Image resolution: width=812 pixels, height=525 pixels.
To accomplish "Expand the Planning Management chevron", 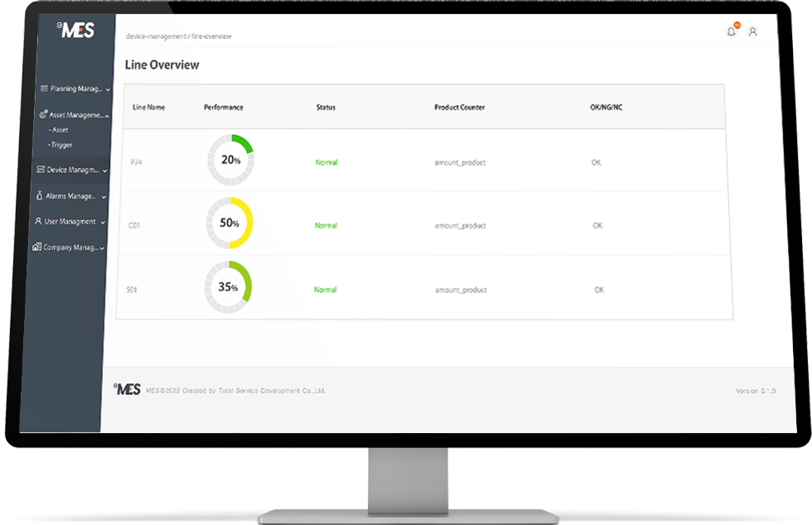I will (x=108, y=89).
